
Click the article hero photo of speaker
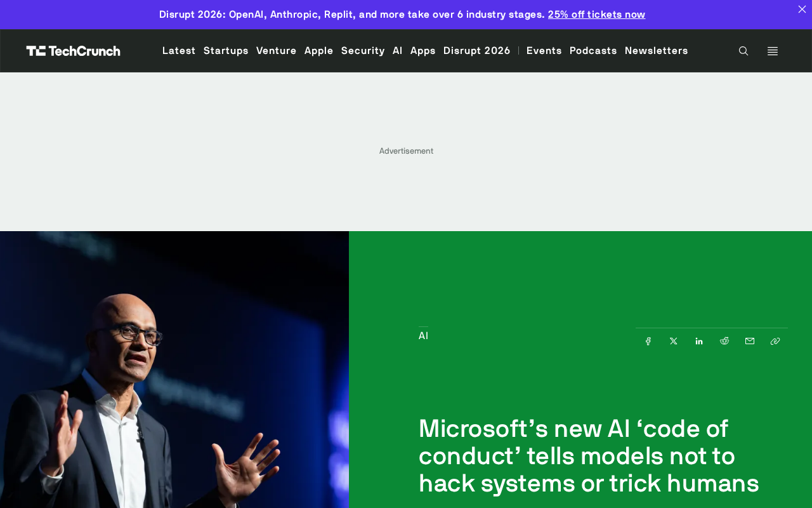(x=174, y=370)
